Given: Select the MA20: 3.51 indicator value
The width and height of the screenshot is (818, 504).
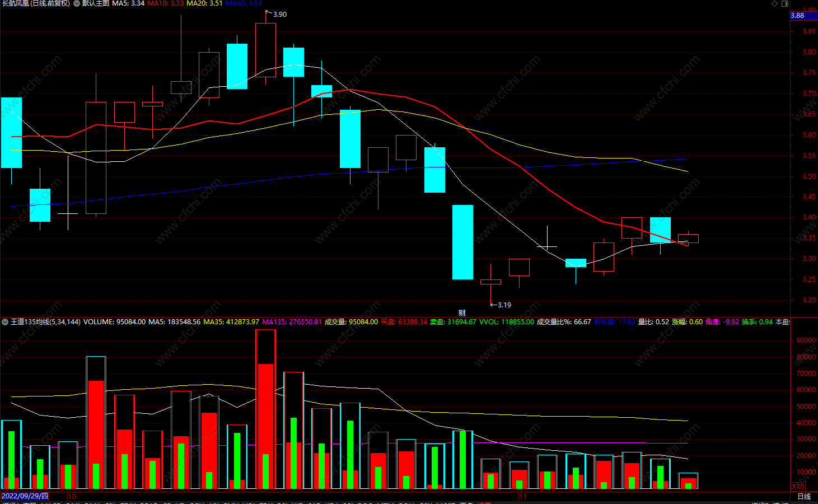Looking at the screenshot, I should point(204,3).
